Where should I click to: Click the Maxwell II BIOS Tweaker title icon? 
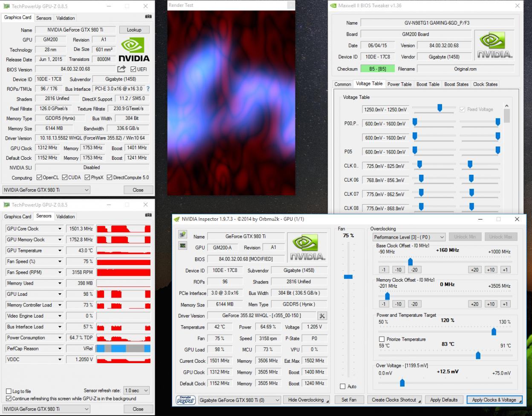(333, 6)
